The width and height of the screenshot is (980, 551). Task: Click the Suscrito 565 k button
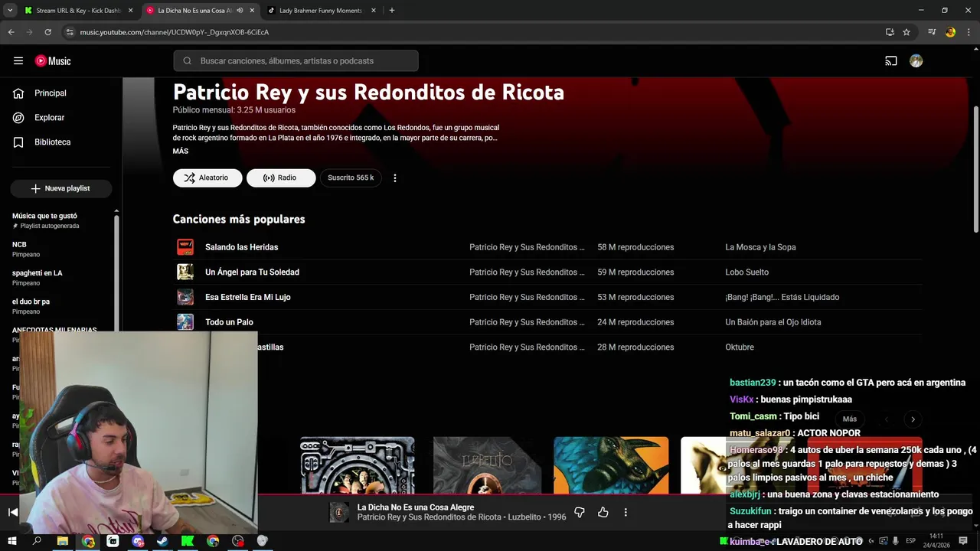pyautogui.click(x=351, y=178)
